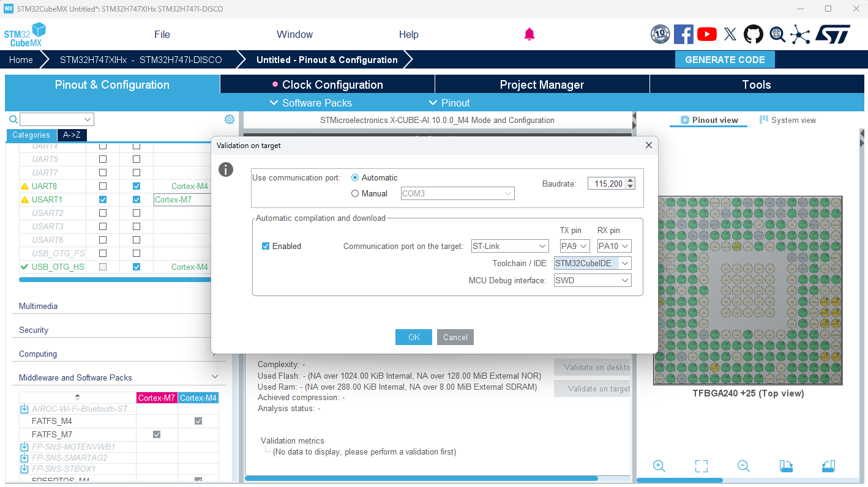Change the TX pin from PA9

pos(574,245)
